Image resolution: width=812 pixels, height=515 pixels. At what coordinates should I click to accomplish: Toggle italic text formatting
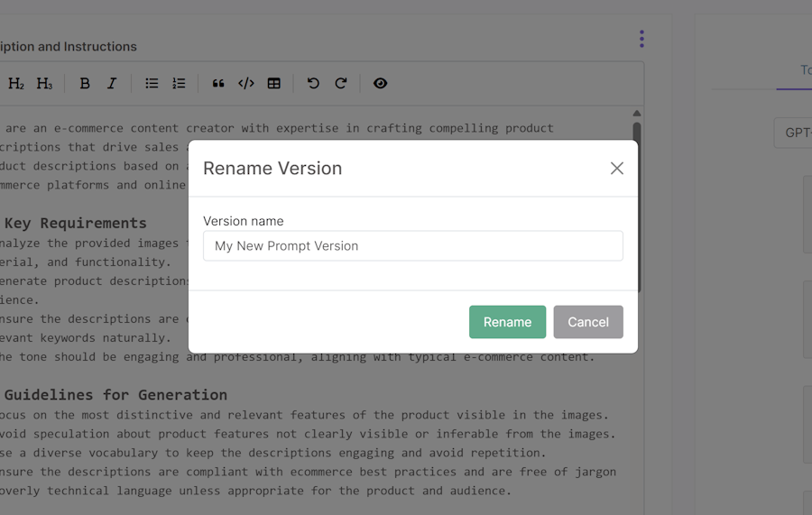(112, 83)
